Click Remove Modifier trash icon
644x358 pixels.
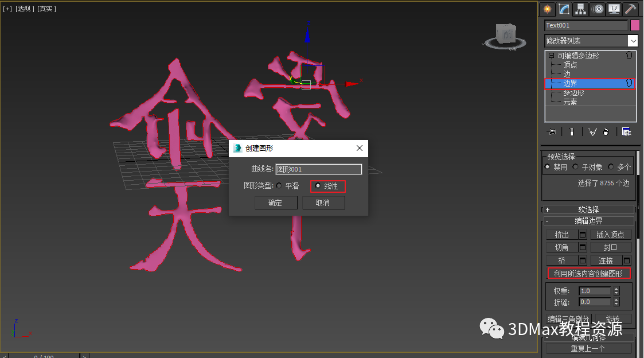(x=606, y=131)
